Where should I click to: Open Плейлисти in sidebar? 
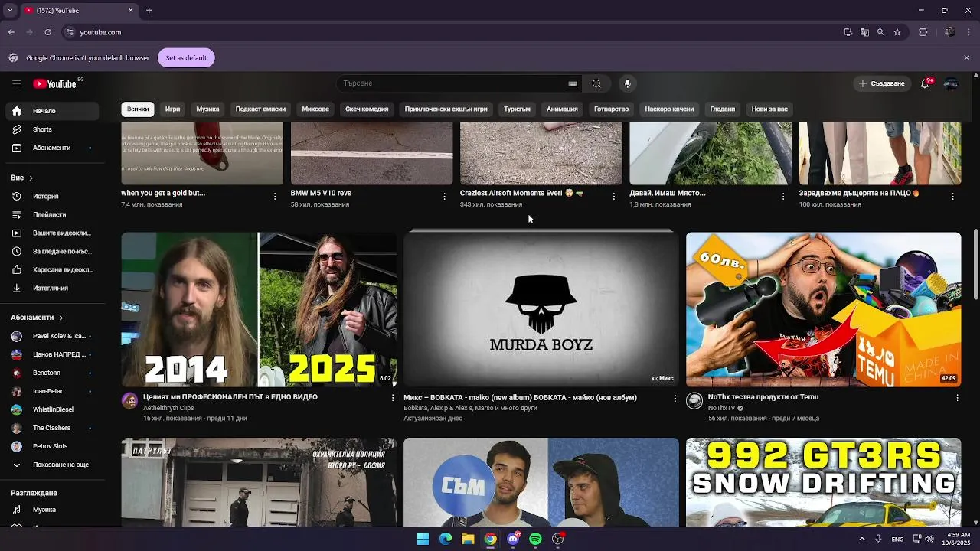coord(51,215)
